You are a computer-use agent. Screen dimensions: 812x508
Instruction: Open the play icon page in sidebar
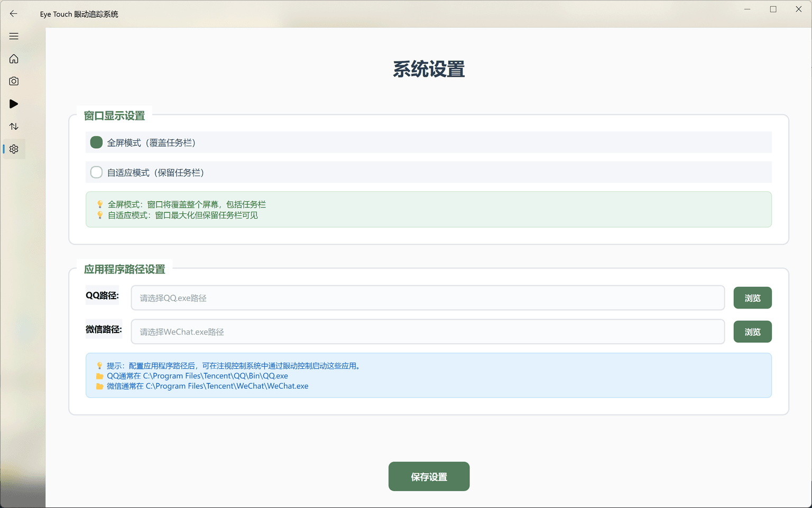point(14,104)
